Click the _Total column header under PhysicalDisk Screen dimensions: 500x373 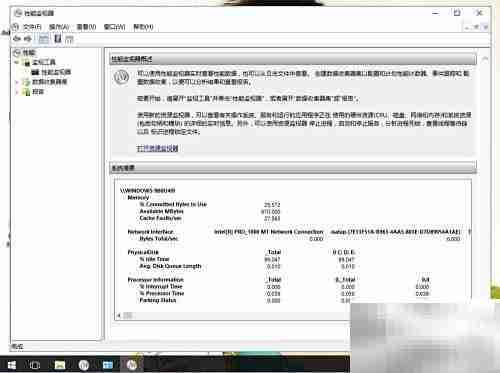[x=274, y=252]
